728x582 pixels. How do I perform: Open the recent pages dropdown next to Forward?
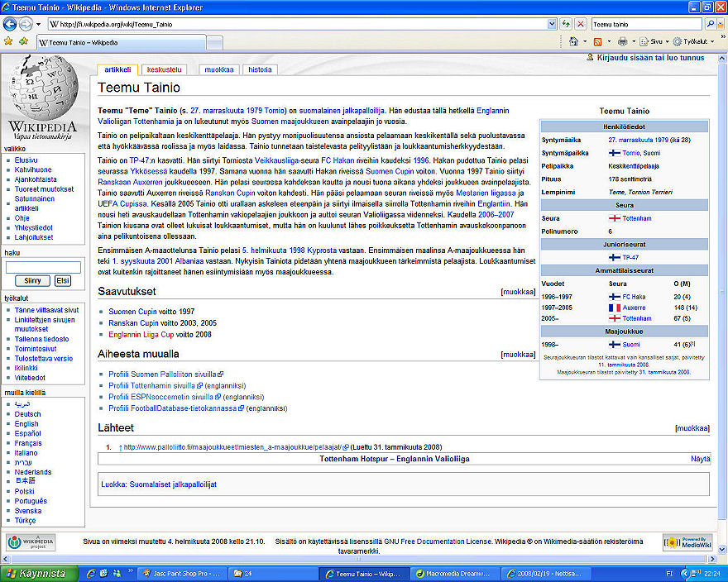(39, 24)
